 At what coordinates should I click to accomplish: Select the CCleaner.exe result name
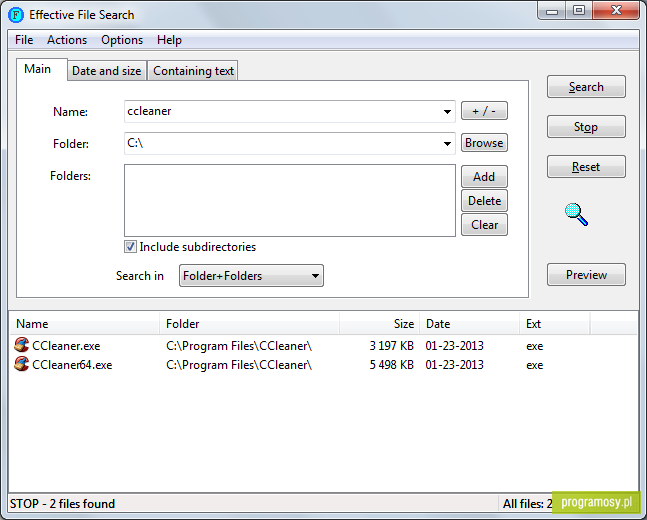click(66, 346)
